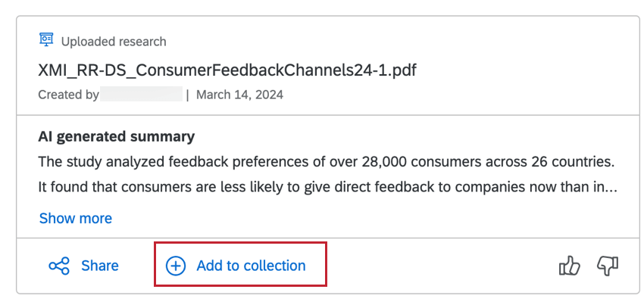Click the March 14, 2024 date
Viewport: 644px width, 308px height.
[240, 95]
